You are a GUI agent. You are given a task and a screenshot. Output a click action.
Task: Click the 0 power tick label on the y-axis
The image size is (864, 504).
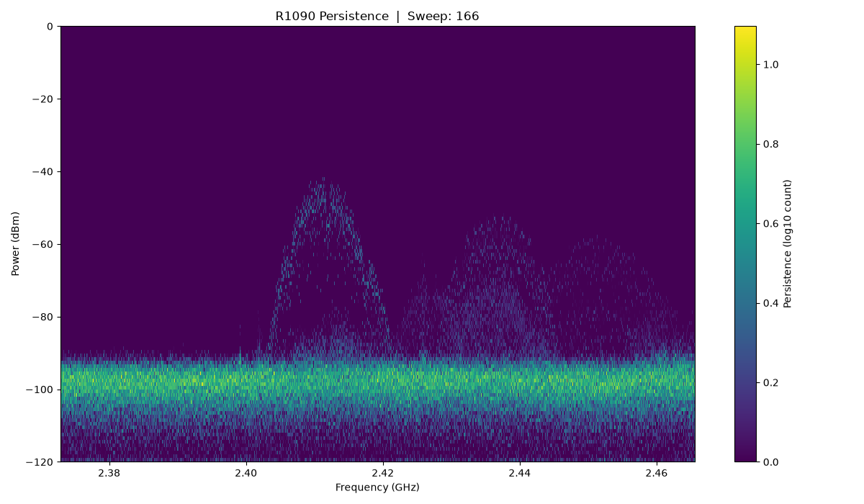point(50,27)
